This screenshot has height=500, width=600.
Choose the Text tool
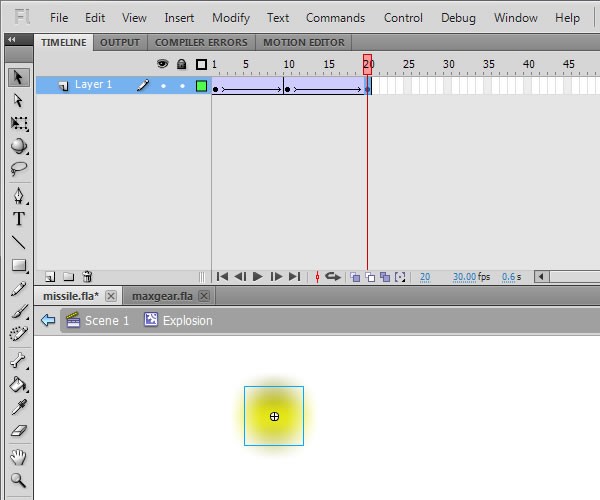coord(18,219)
